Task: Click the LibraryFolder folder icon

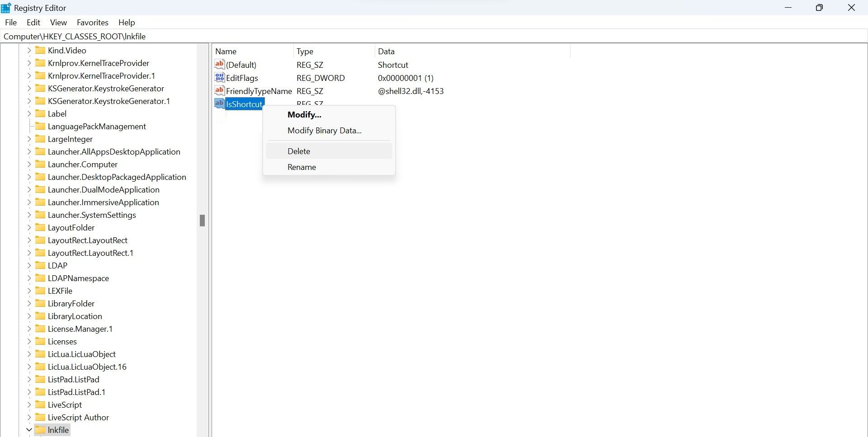Action: coord(40,303)
